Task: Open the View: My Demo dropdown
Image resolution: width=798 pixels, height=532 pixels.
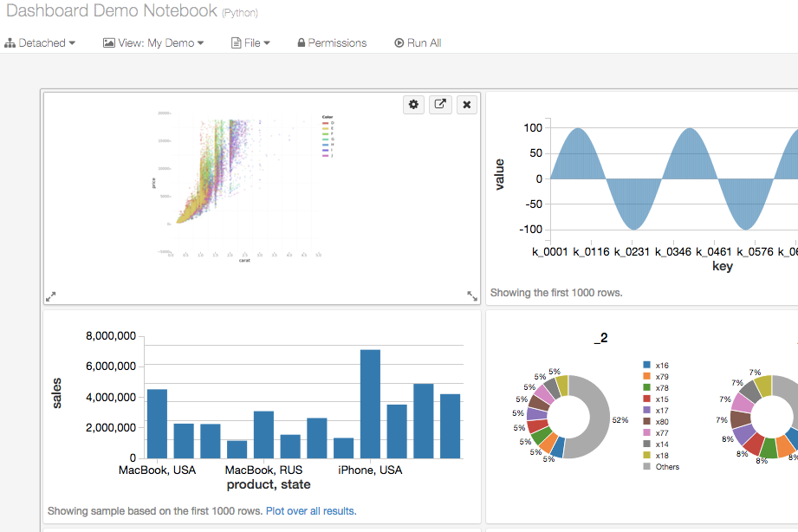Action: (x=153, y=42)
